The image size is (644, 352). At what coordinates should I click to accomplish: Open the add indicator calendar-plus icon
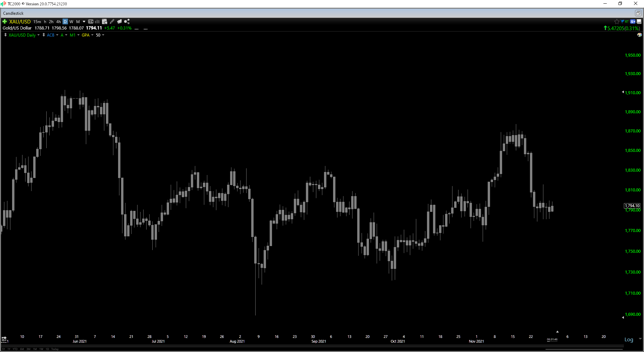point(105,21)
